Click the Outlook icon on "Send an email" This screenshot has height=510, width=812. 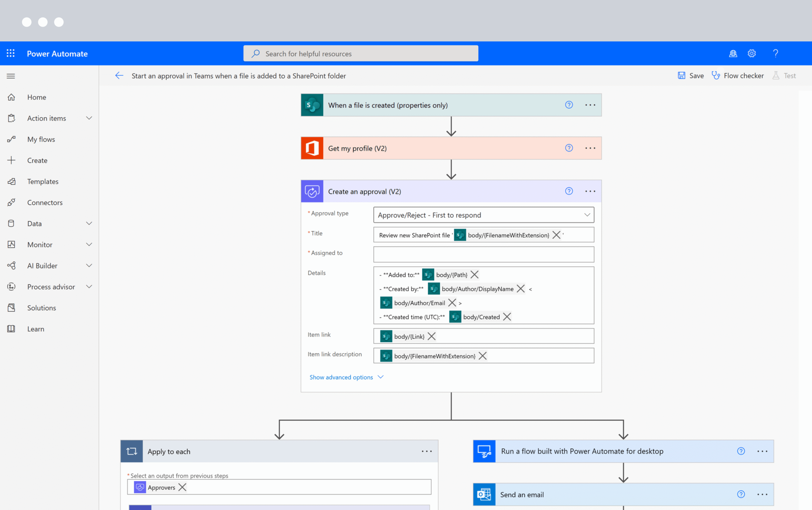(484, 494)
